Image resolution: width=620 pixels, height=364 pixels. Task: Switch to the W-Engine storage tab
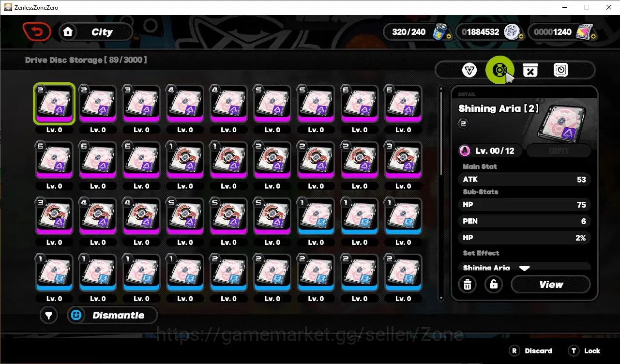point(469,71)
